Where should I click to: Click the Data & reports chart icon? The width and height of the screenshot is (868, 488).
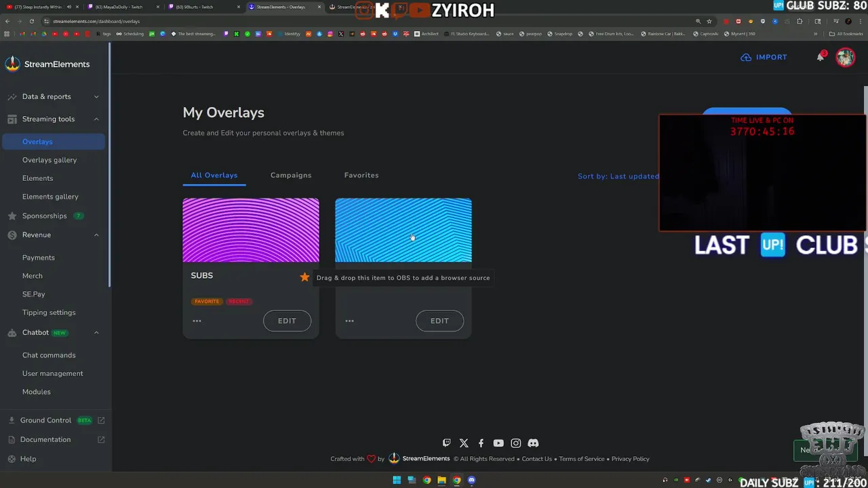pos(12,97)
